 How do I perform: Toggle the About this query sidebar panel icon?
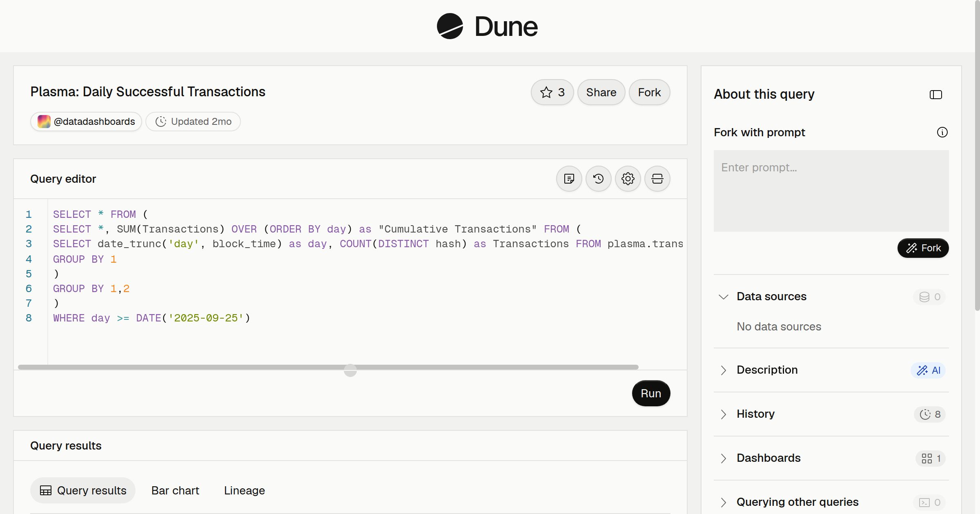coord(935,95)
